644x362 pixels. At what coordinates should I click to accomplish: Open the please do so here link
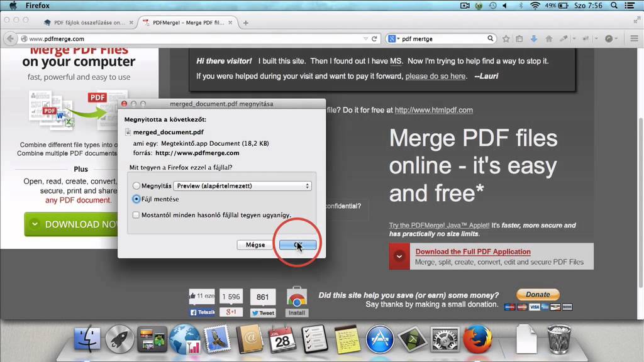(435, 76)
